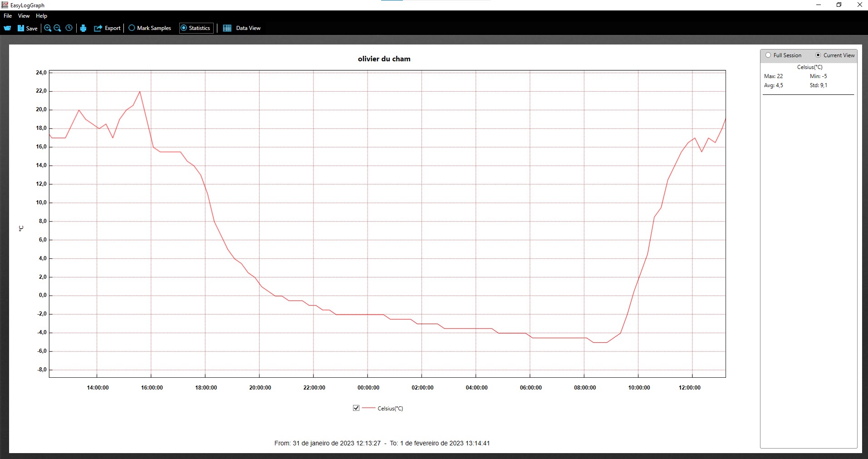This screenshot has width=868, height=459.
Task: Click the EasyLogGraph app icon in title bar
Action: pos(5,5)
